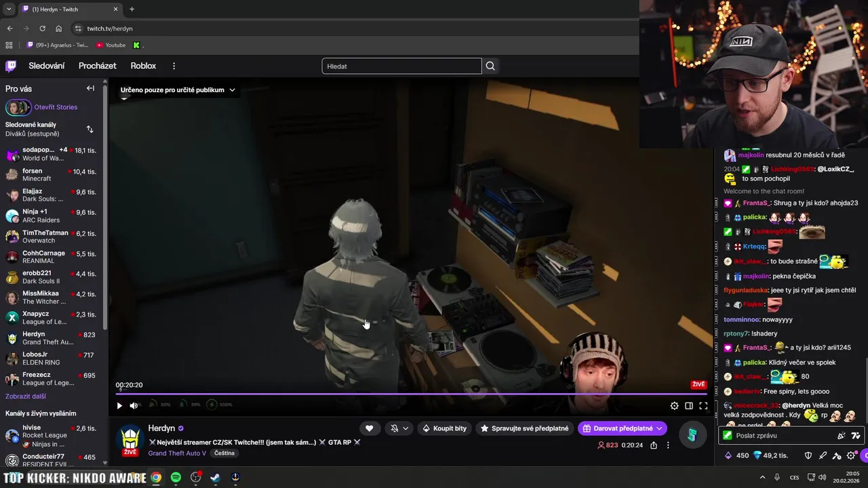
Task: Open LobosJr channel in sidebar
Action: click(51, 358)
